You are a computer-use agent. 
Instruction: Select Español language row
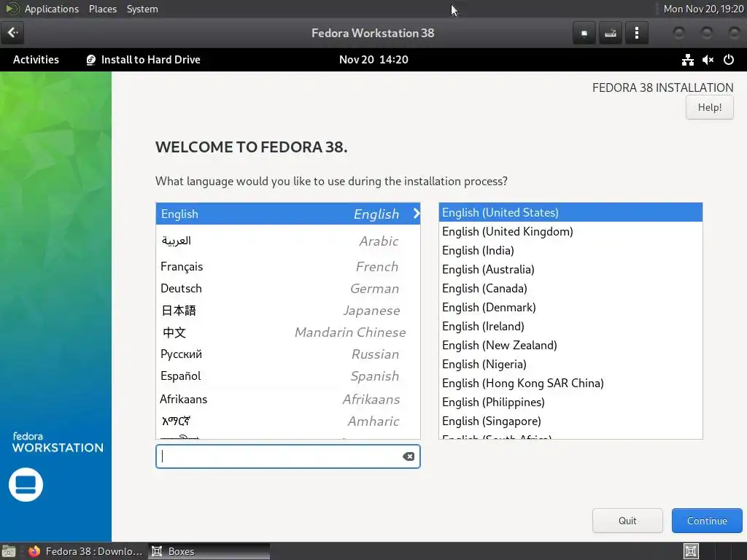pos(287,376)
